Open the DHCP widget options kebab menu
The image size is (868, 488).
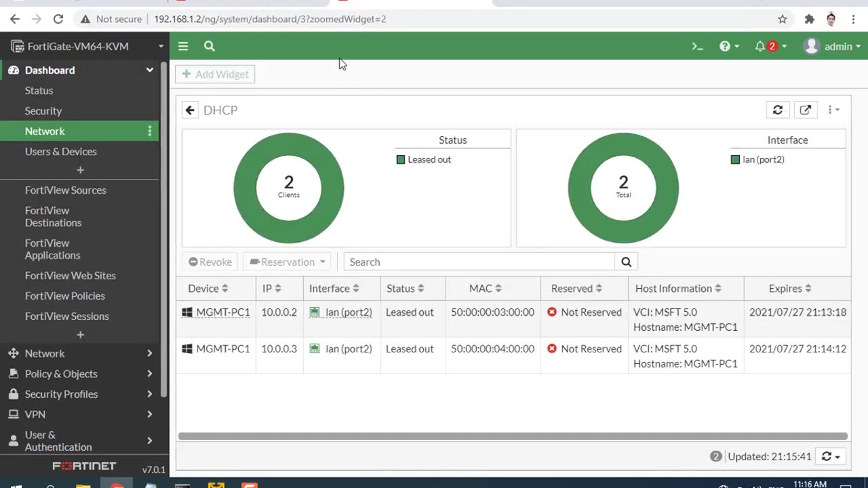coord(833,110)
